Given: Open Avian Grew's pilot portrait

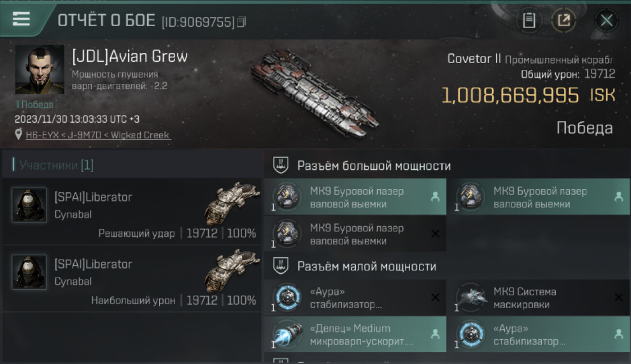Looking at the screenshot, I should [x=39, y=70].
